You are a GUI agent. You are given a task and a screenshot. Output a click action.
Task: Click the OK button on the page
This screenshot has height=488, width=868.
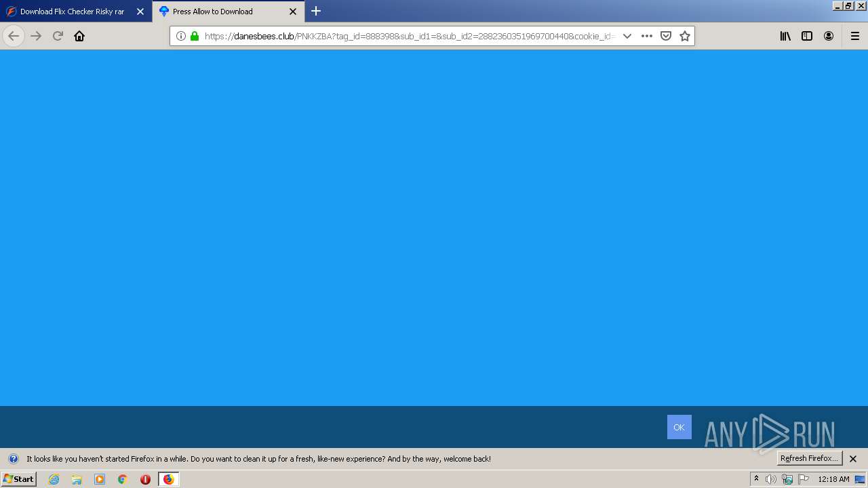point(679,427)
